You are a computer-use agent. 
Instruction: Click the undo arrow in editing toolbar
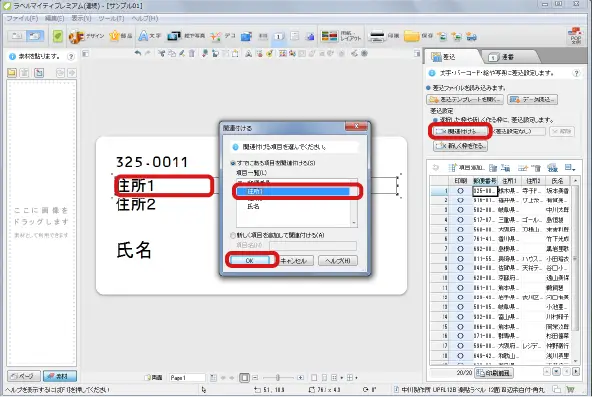(x=138, y=54)
